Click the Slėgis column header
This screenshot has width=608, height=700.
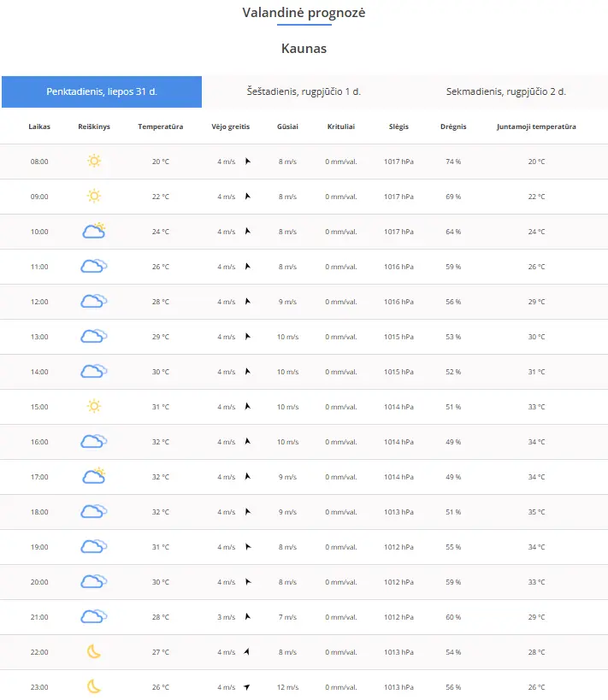[x=398, y=126]
